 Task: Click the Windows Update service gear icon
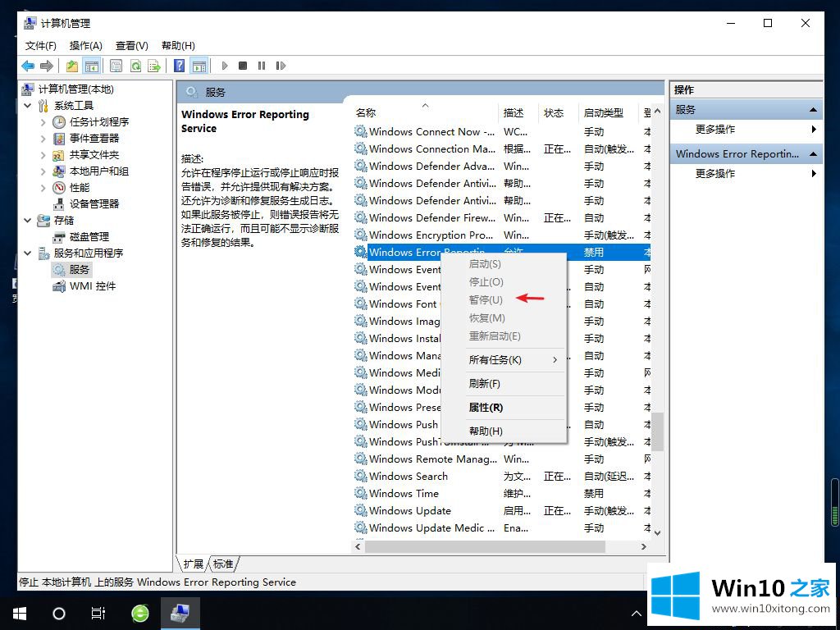click(361, 510)
